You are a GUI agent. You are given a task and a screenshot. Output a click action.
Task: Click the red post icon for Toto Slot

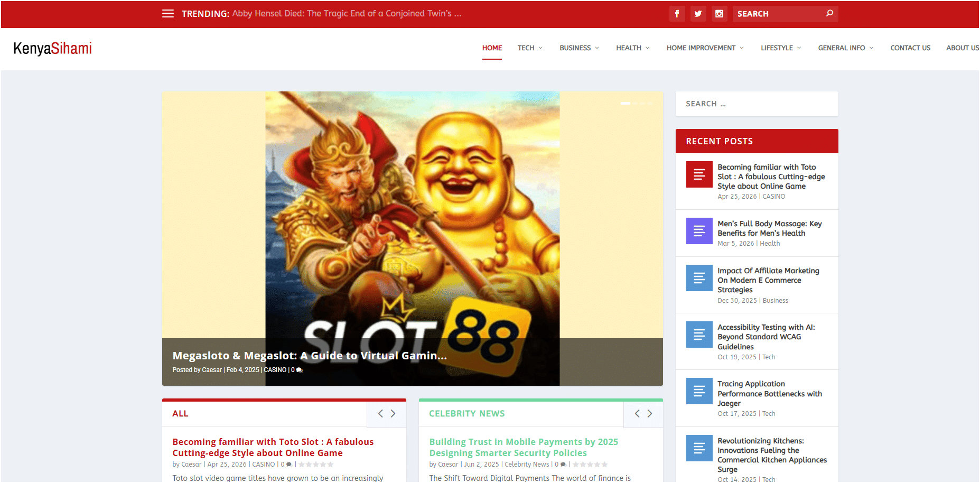[x=699, y=174]
